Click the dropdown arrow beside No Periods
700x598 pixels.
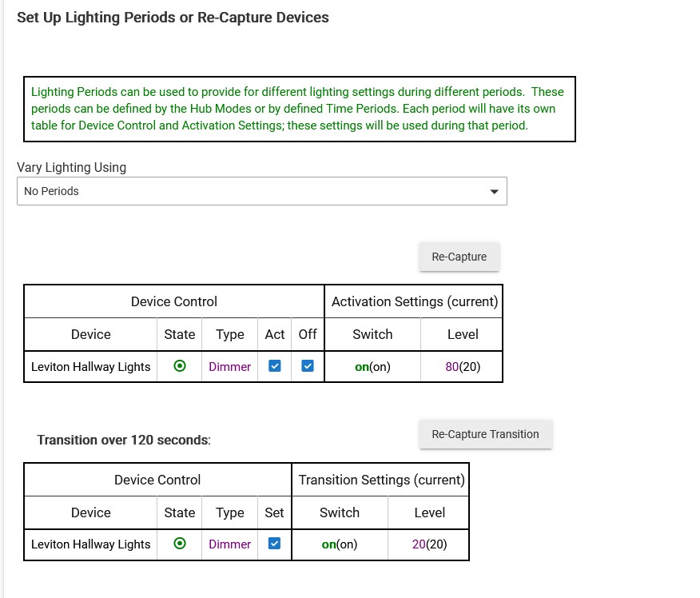click(494, 192)
